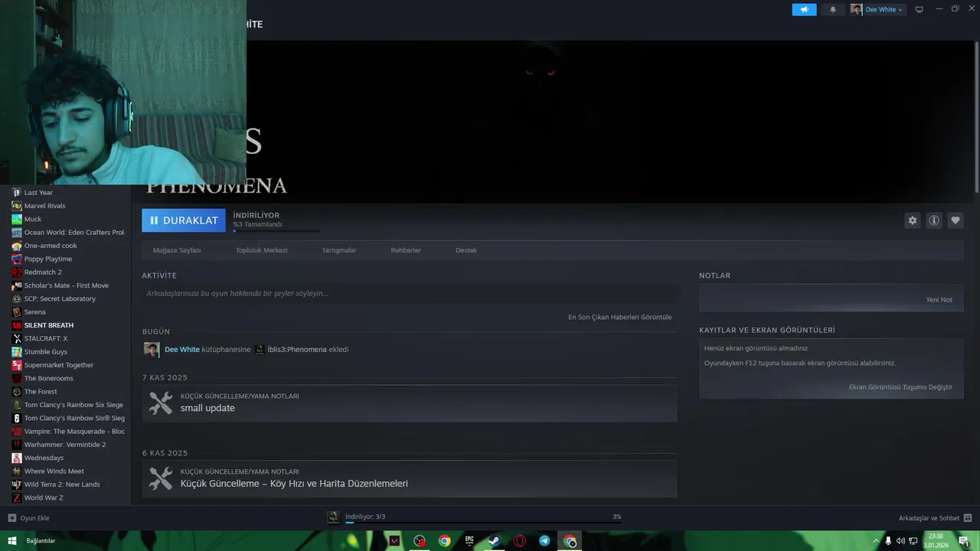Open Arkadaşlar ve Sohbet friends panel
Viewport: 980px width, 551px height.
[x=935, y=518]
